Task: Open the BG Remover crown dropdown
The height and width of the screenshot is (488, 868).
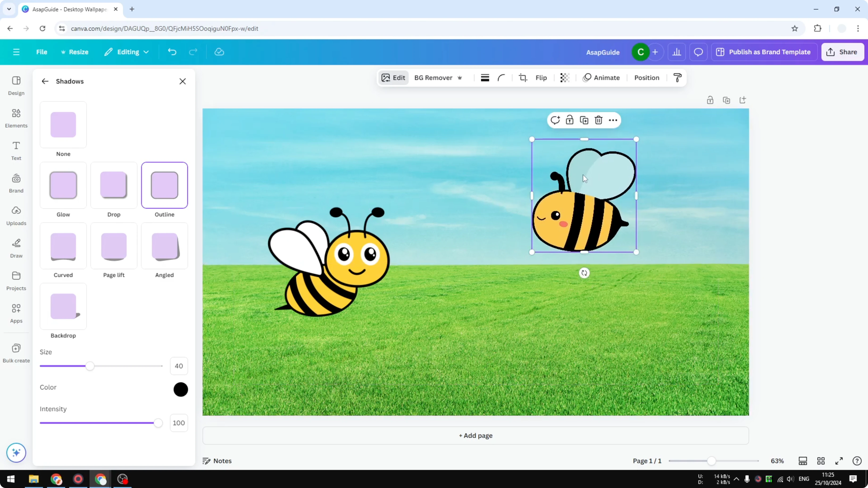Action: coord(460,78)
